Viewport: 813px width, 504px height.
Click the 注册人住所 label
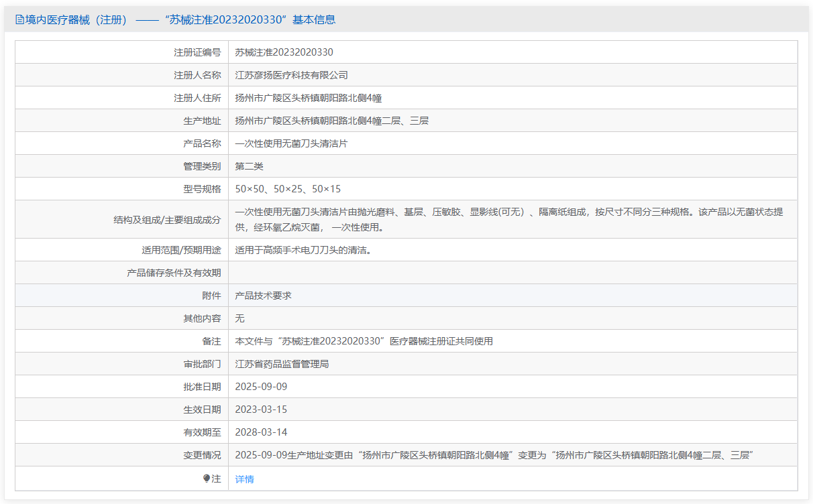(197, 98)
